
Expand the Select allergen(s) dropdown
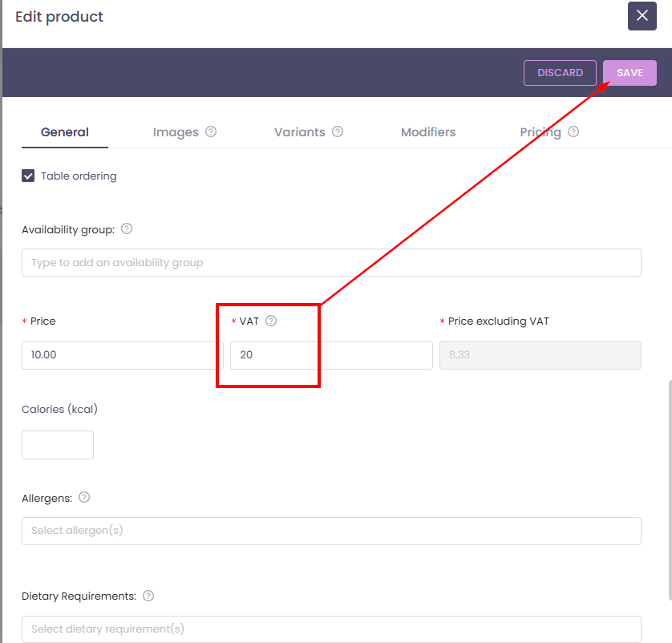tap(331, 531)
